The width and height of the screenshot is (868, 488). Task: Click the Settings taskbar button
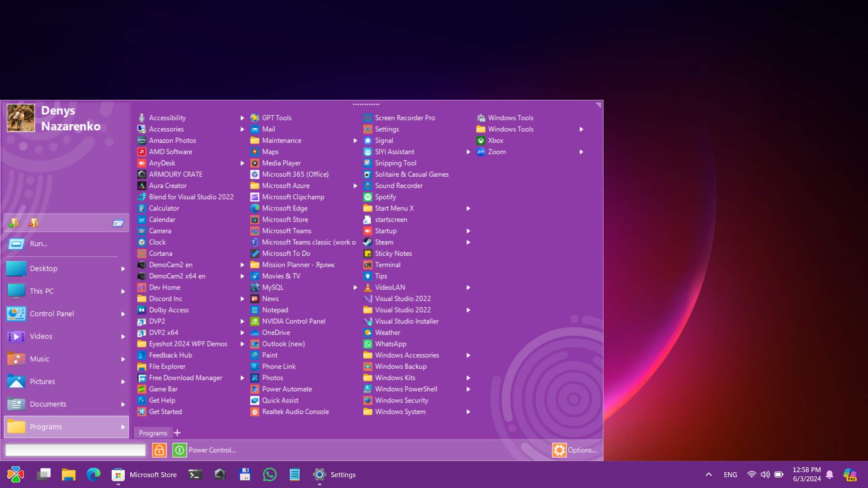tap(335, 474)
